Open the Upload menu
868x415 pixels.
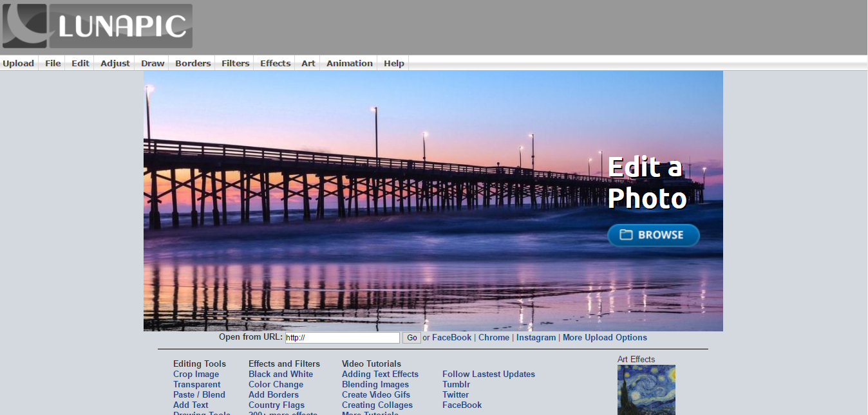[18, 63]
